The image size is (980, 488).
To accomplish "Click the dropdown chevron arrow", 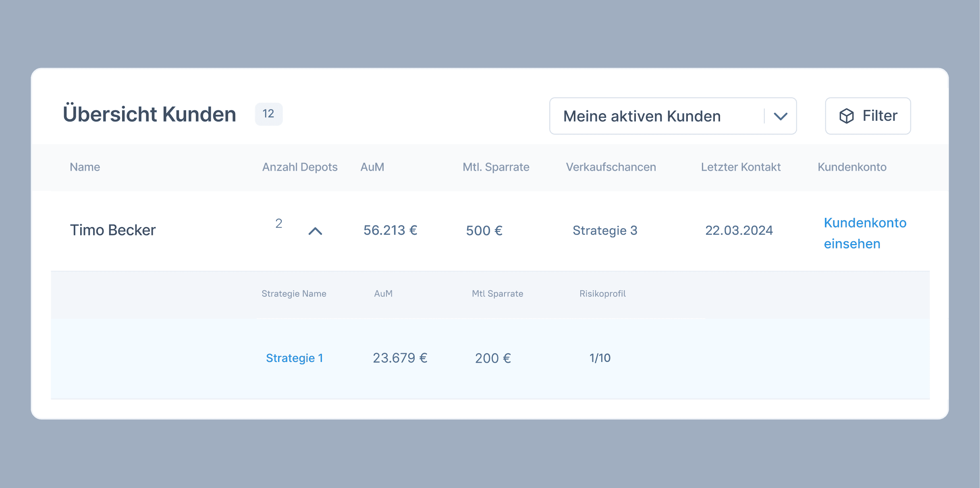I will pyautogui.click(x=781, y=116).
